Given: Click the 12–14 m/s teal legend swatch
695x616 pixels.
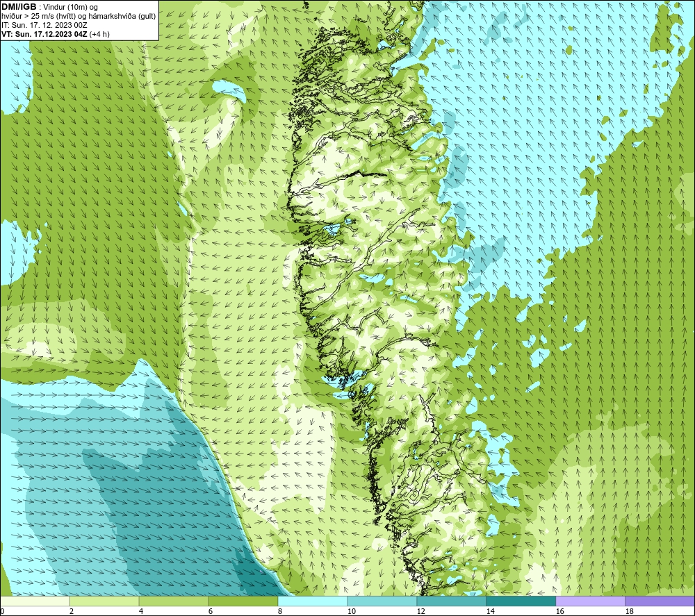Looking at the screenshot, I should (x=451, y=601).
